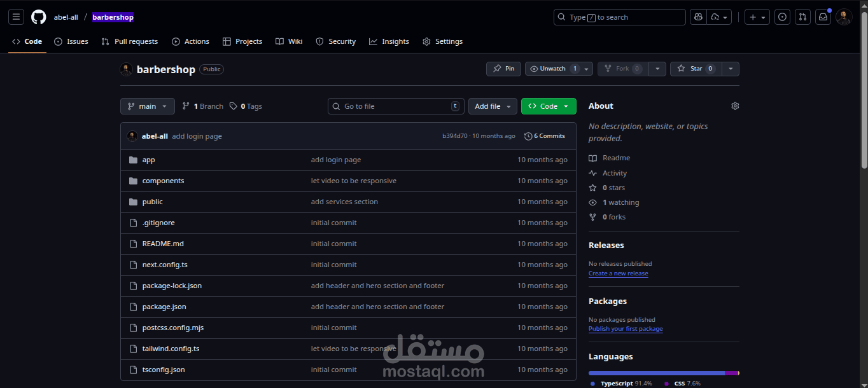Select the Code tab
Image resolution: width=868 pixels, height=388 pixels.
pos(27,41)
